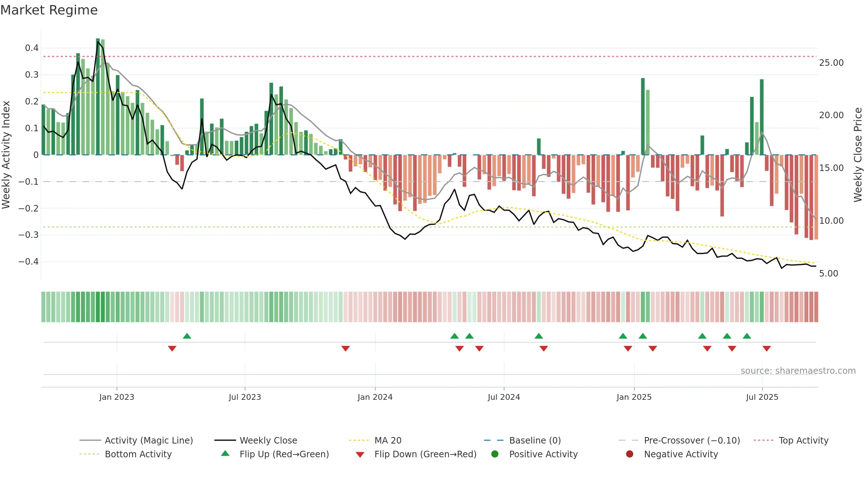Toggle the Flip Down (Green→Red) legend entry
The image size is (868, 488).
(x=416, y=454)
